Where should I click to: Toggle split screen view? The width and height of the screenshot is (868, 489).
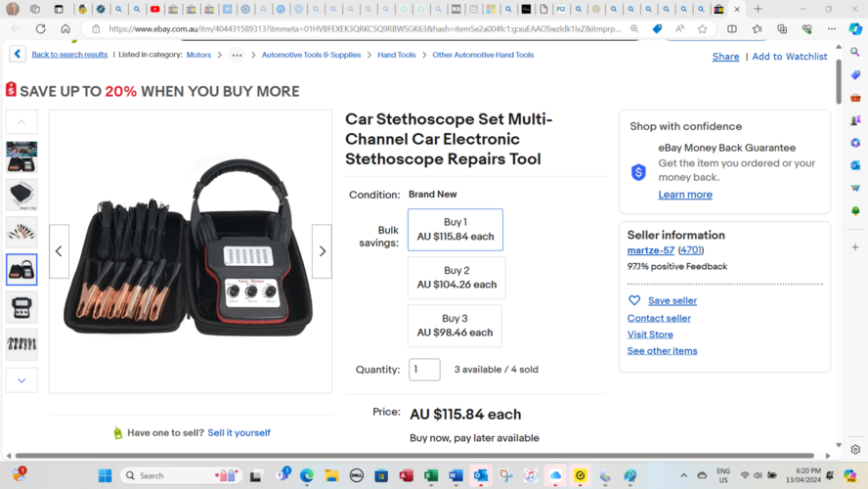732,28
